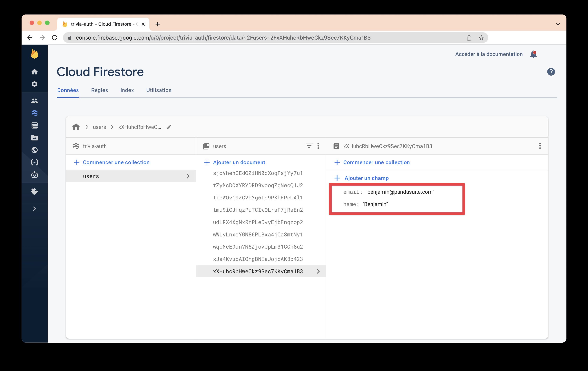Viewport: 588px width, 371px height.
Task: Click Ajouter un champ
Action: pyautogui.click(x=366, y=178)
